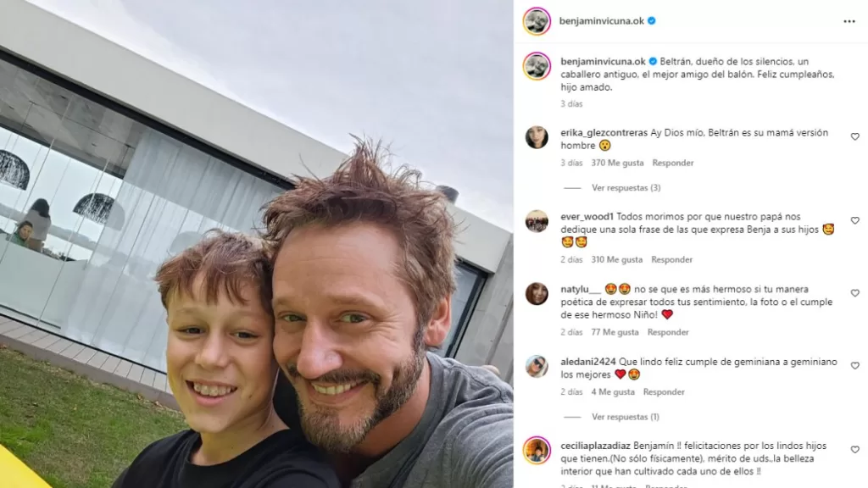Like erika_glezcontreras's comment with the heart
This screenshot has width=868, height=488.
pyautogui.click(x=854, y=136)
